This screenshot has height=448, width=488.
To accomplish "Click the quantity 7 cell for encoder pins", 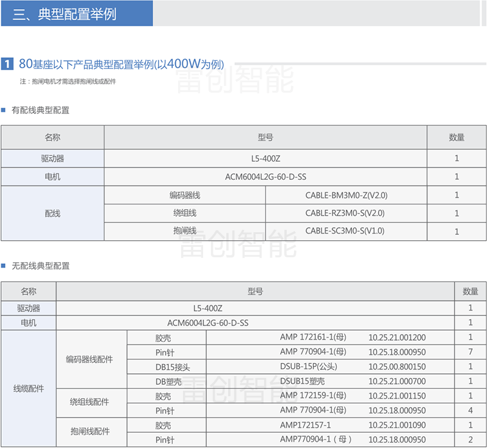I will coord(470,352).
